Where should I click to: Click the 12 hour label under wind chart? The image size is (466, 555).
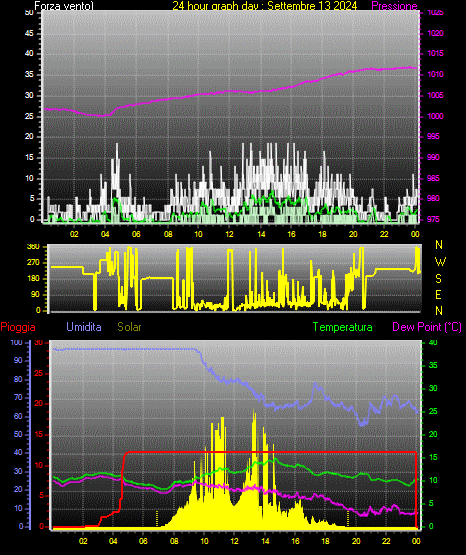click(x=229, y=234)
